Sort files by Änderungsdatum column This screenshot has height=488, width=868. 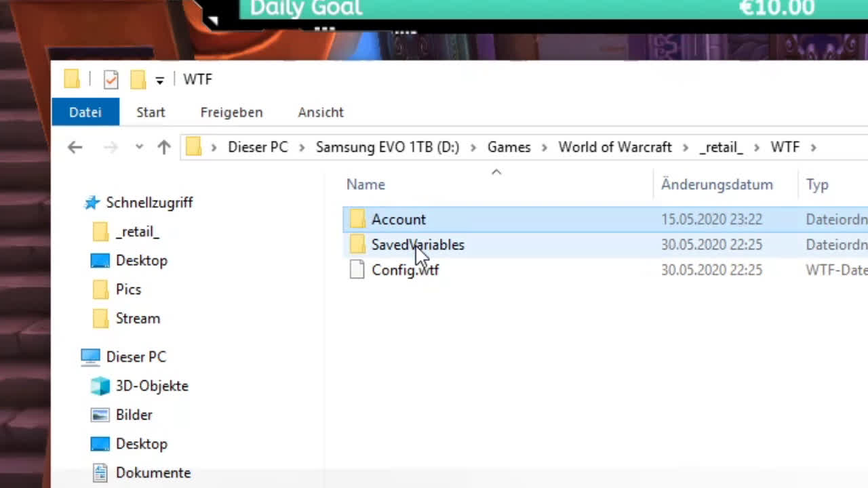(x=717, y=184)
